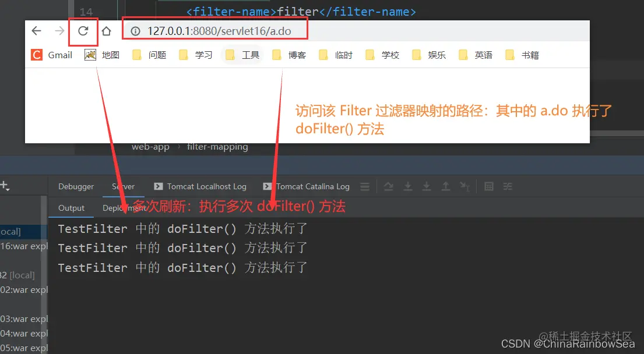Click the Tomcat Catalina Log tab icon

point(267,187)
